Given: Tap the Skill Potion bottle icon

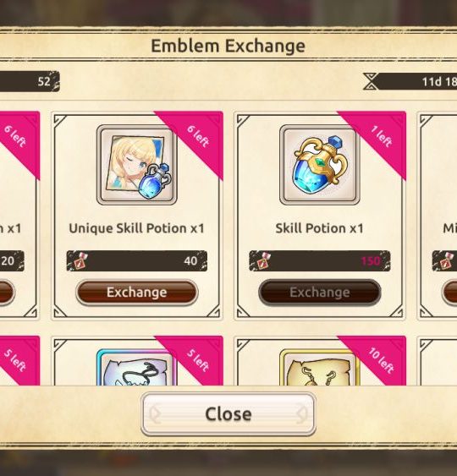Looking at the screenshot, I should 320,165.
